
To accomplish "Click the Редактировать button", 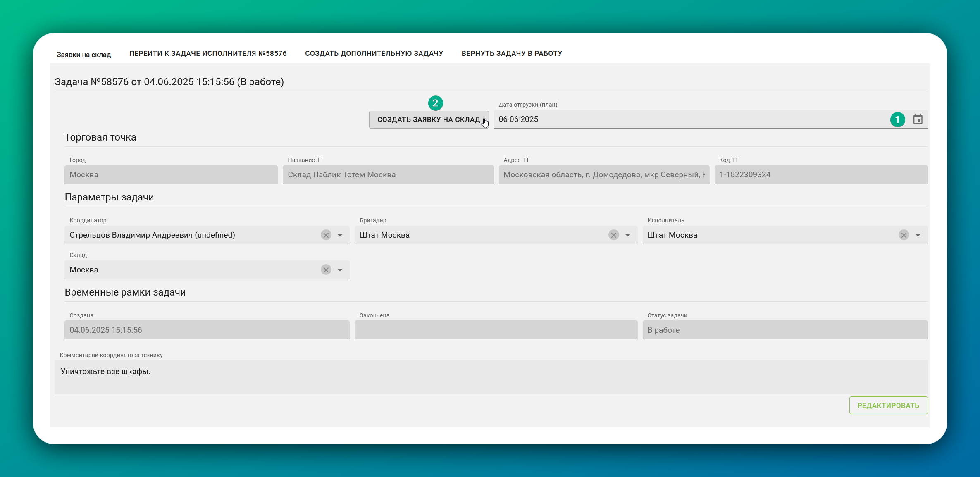I will pyautogui.click(x=888, y=405).
